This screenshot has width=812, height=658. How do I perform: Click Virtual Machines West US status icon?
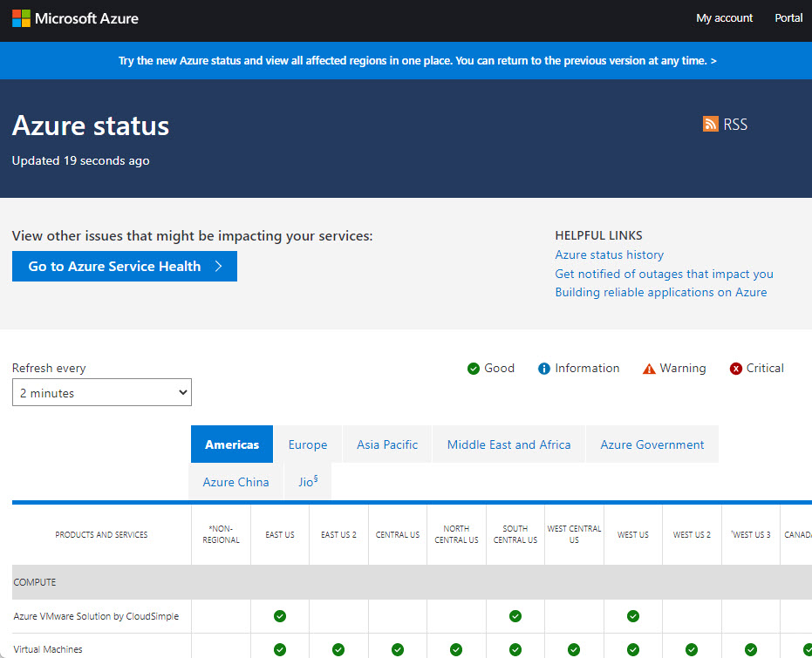633,649
